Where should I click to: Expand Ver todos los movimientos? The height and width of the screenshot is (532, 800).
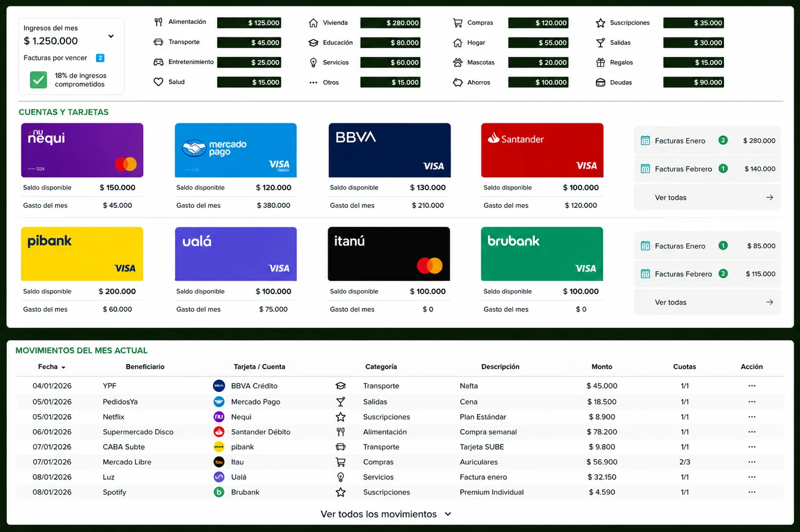point(386,514)
